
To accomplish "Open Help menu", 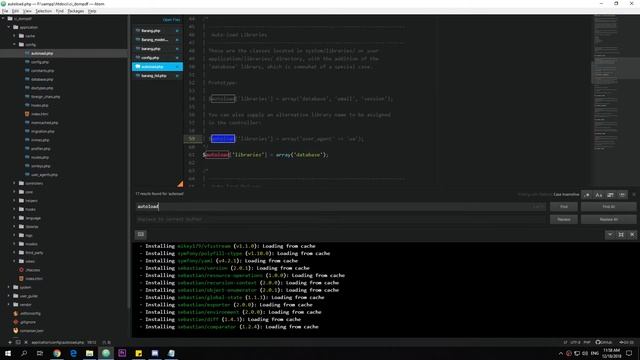I will pyautogui.click(x=92, y=11).
